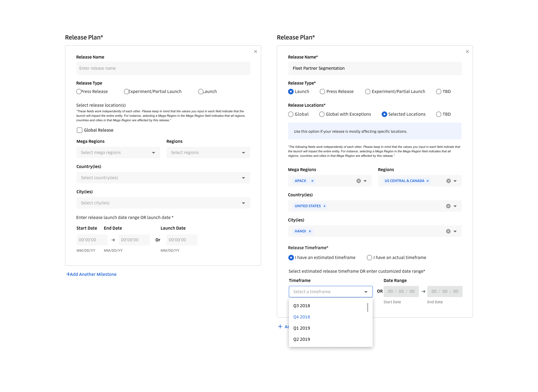Image resolution: width=538 pixels, height=392 pixels.
Task: Click Date Range Start Date field
Action: [x=401, y=291]
